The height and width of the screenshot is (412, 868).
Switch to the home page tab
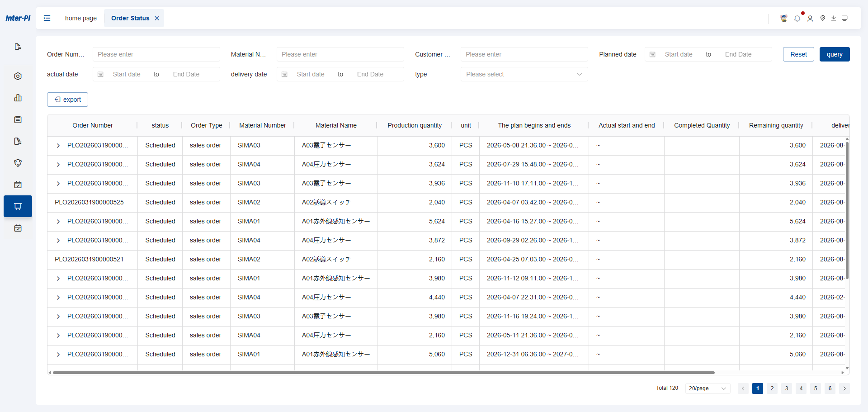tap(81, 18)
